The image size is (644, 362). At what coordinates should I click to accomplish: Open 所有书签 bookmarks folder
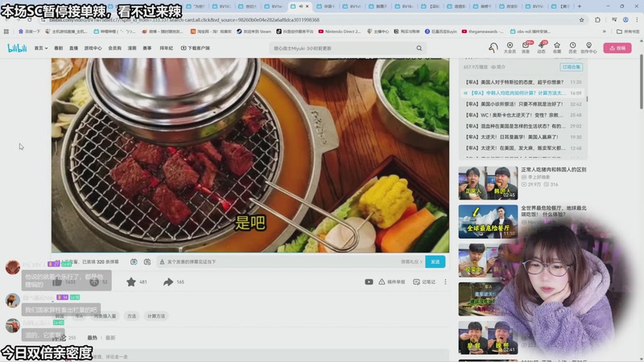pyautogui.click(x=628, y=31)
